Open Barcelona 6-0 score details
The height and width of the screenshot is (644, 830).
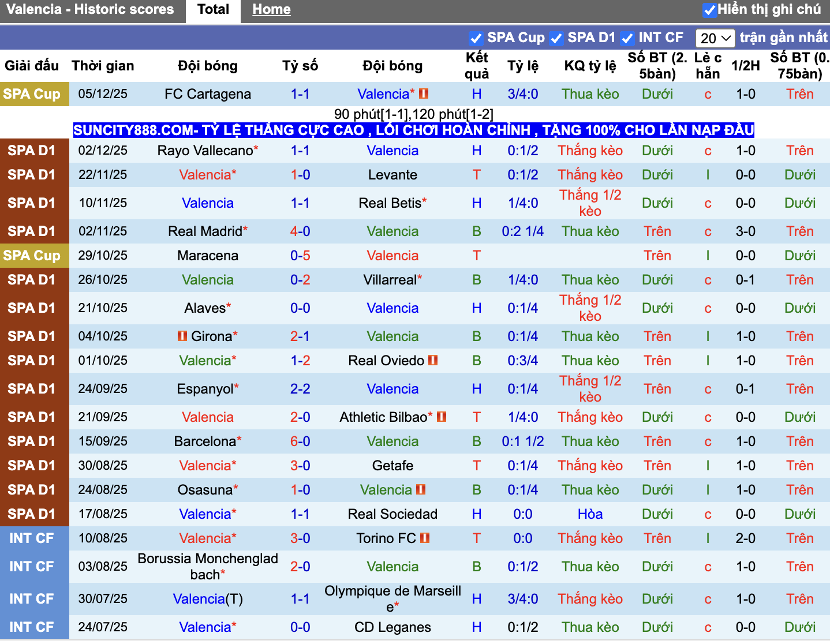(x=300, y=441)
